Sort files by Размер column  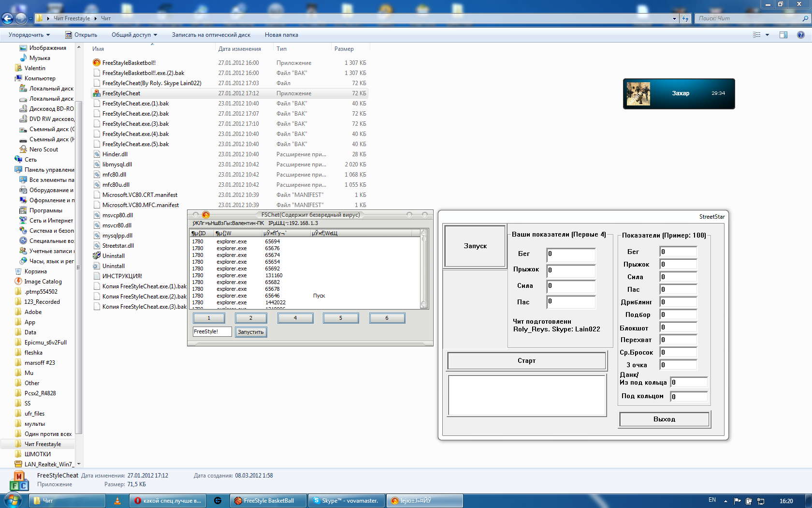point(350,49)
